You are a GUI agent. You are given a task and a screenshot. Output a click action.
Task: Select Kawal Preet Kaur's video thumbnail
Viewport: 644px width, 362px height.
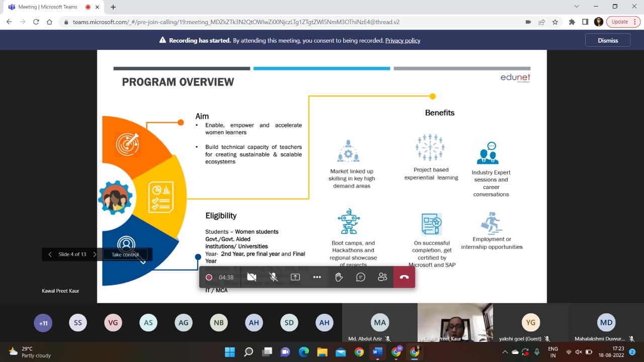pos(455,322)
